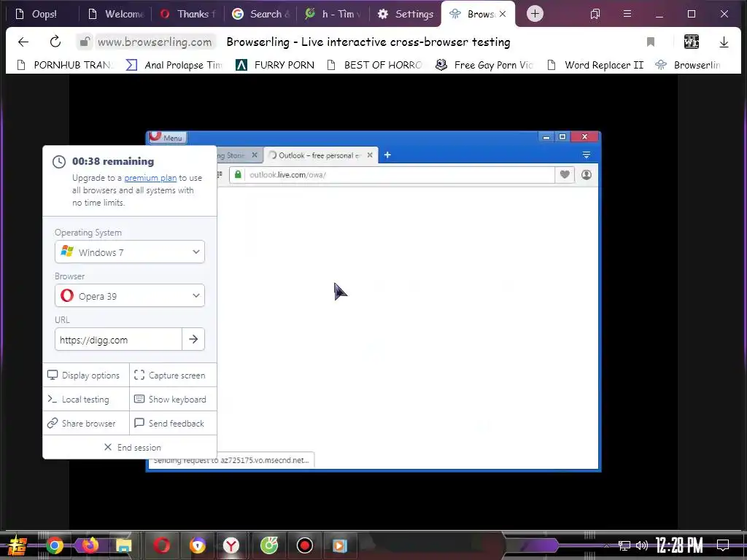Click the remote Opera tab menu icon
747x560 pixels.
pos(586,155)
